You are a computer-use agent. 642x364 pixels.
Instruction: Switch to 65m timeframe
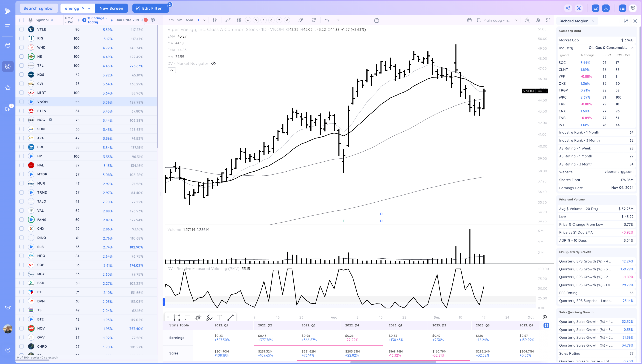[189, 20]
